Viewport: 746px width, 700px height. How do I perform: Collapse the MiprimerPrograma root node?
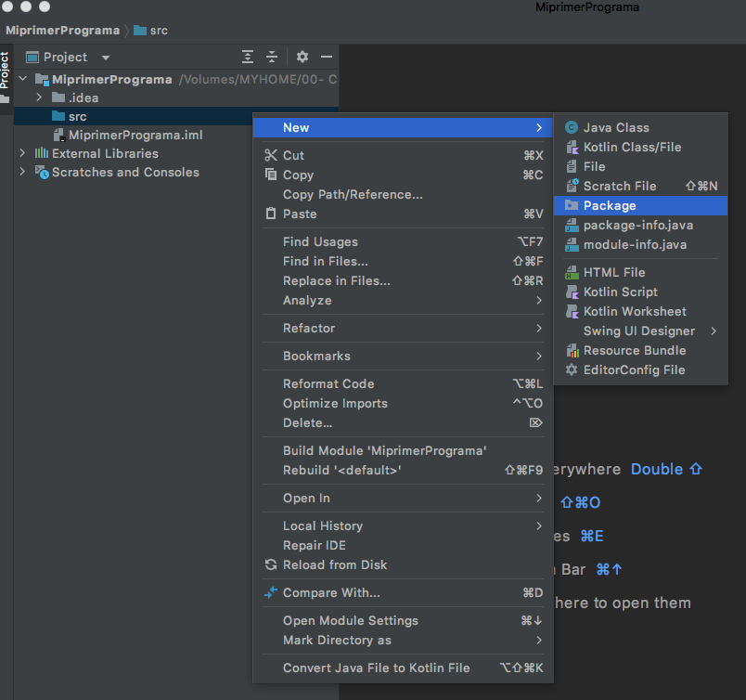pos(23,79)
